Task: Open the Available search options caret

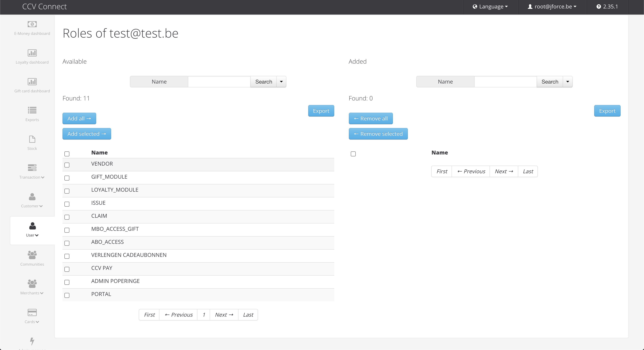Action: (x=281, y=82)
